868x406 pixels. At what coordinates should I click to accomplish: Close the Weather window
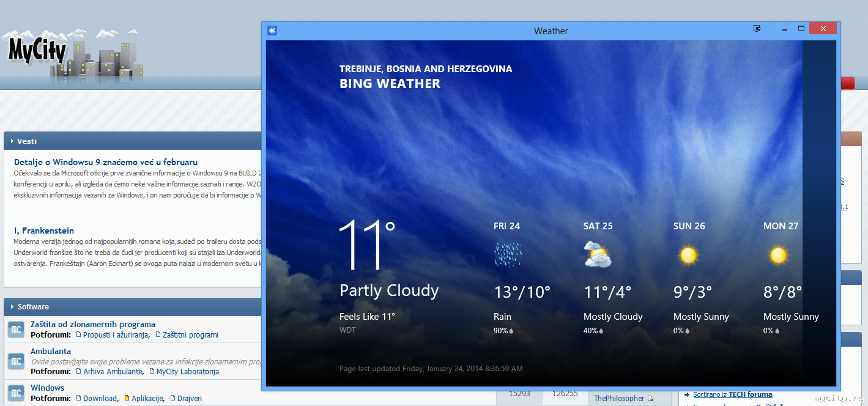823,29
